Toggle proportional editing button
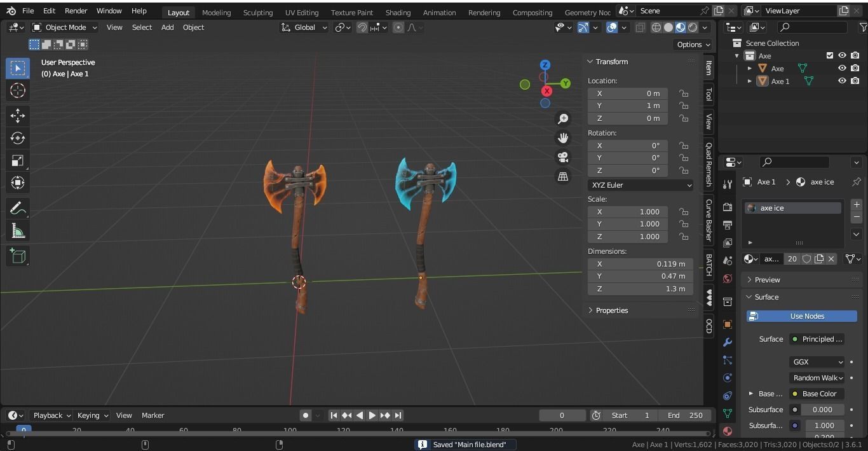Viewport: 868px width, 451px height. 398,27
